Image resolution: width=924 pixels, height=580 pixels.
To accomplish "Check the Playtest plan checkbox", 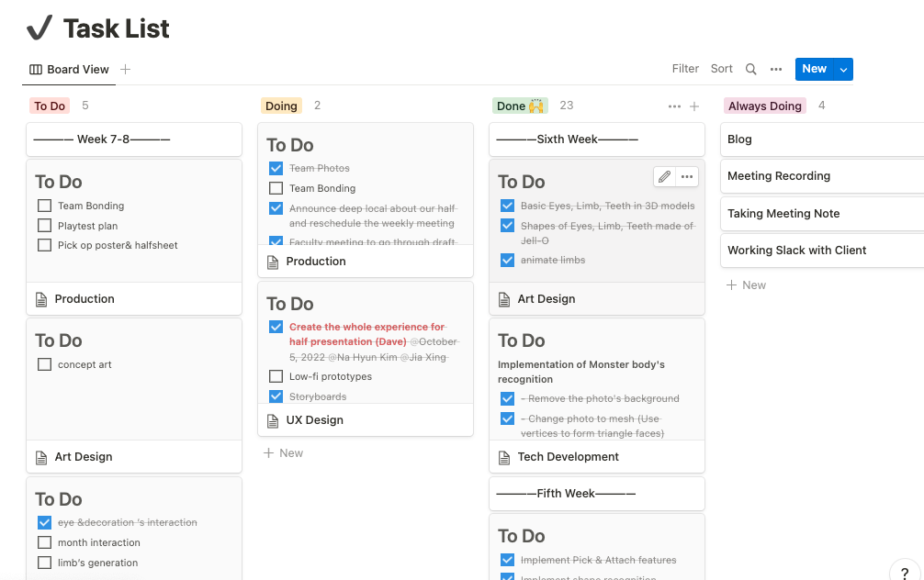I will [44, 226].
